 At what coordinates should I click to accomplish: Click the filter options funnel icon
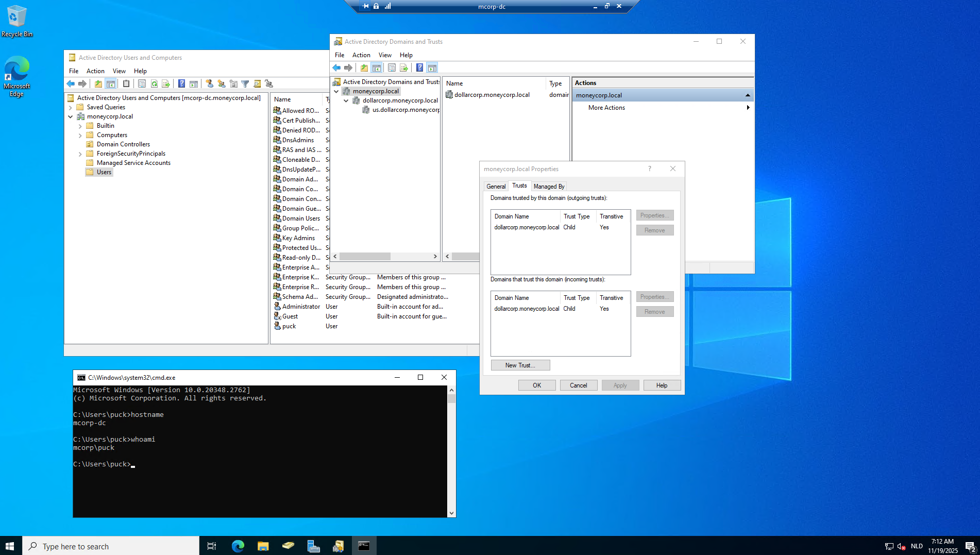[x=245, y=84]
